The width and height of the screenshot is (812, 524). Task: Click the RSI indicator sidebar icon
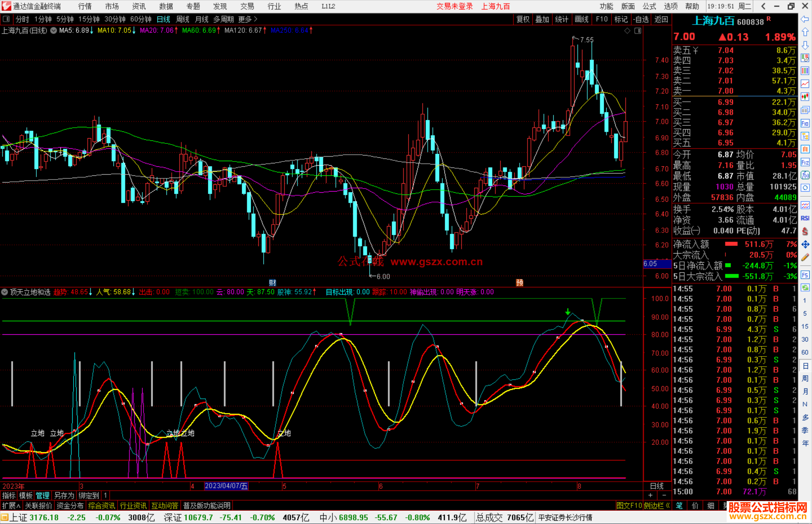click(x=805, y=218)
